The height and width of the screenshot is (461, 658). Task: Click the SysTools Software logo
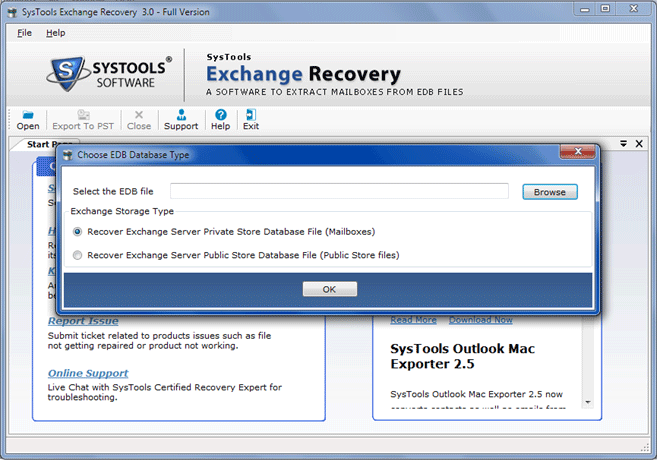(x=109, y=74)
